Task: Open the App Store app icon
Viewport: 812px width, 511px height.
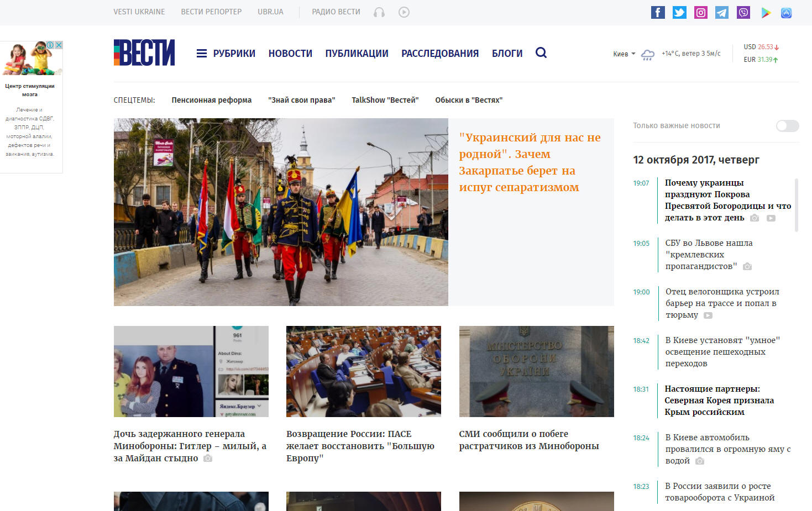Action: point(787,13)
